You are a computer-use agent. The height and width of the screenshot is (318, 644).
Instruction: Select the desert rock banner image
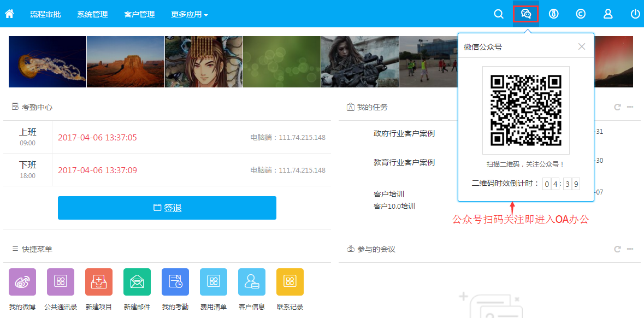point(126,62)
